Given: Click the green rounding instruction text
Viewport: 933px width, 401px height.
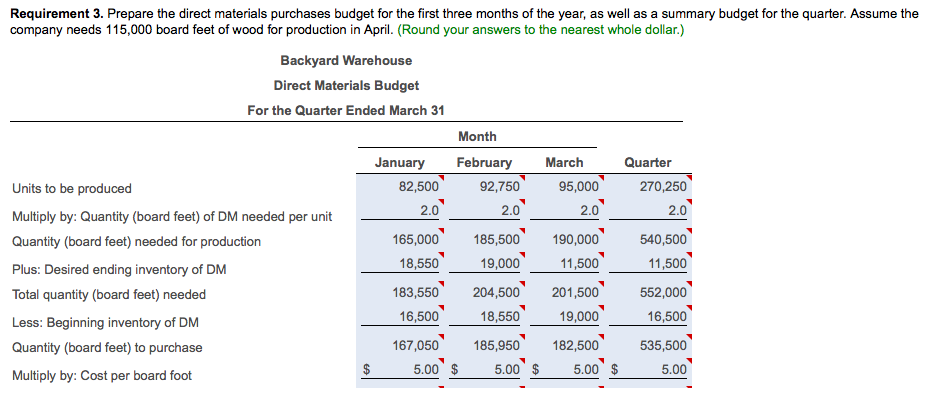Looking at the screenshot, I should pos(540,30).
